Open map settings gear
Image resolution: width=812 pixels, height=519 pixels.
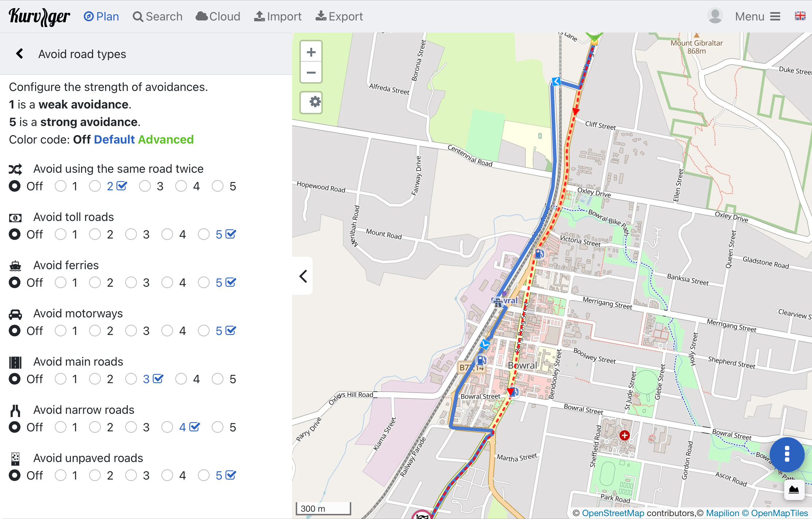point(311,102)
